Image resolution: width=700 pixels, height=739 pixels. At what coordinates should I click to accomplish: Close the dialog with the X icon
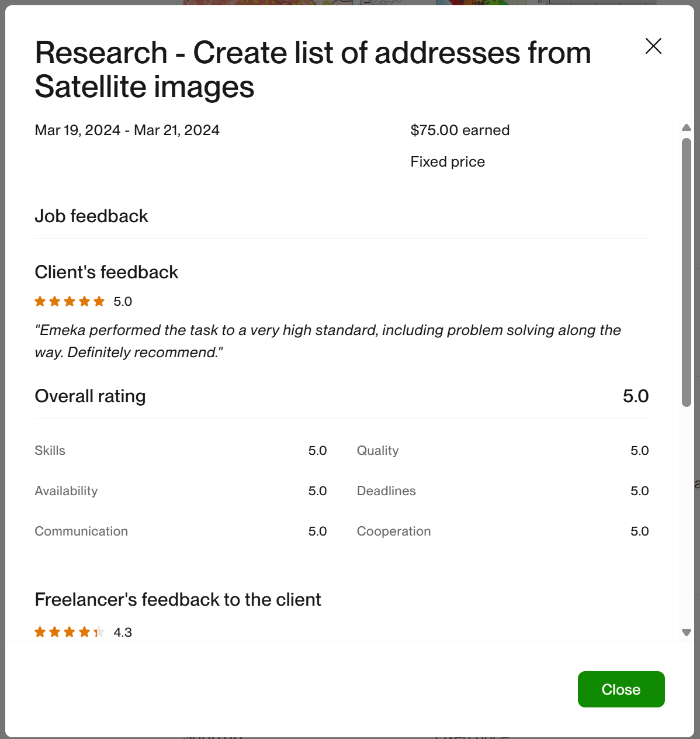pyautogui.click(x=653, y=46)
